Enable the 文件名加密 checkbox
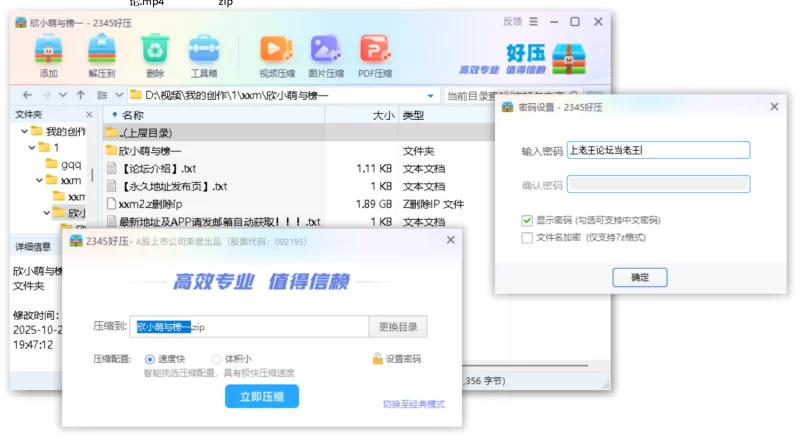This screenshot has width=800, height=438. click(x=527, y=237)
